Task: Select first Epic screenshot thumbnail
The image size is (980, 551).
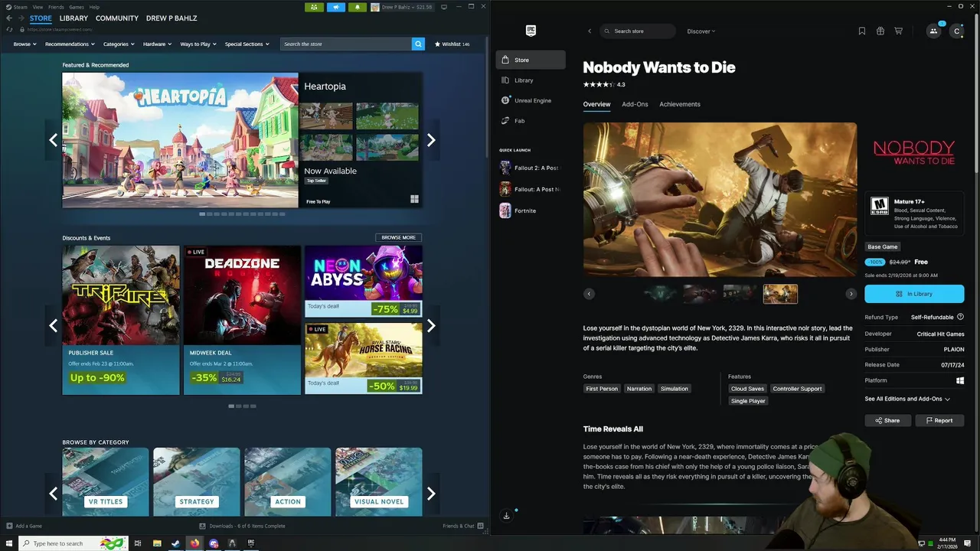Action: pos(660,294)
